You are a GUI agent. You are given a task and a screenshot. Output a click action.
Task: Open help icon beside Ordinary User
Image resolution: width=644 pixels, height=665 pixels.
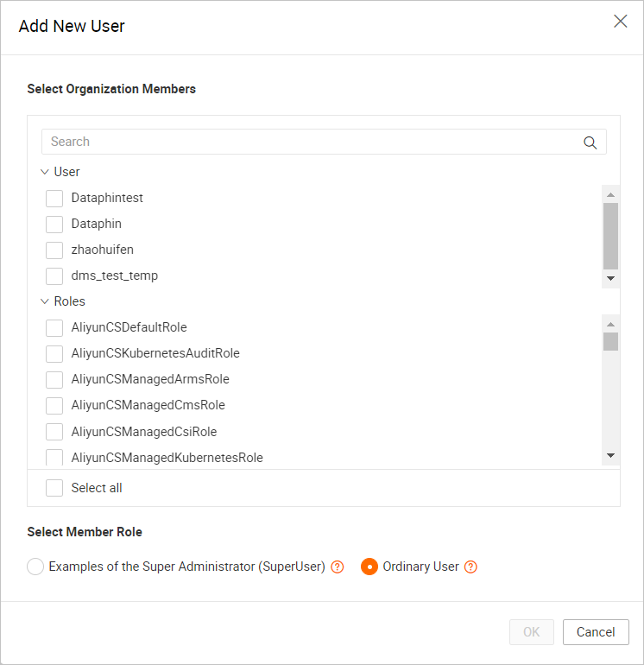click(x=470, y=567)
